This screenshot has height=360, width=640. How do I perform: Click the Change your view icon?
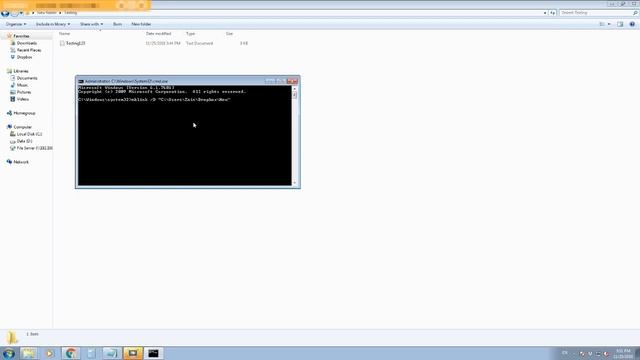point(602,24)
